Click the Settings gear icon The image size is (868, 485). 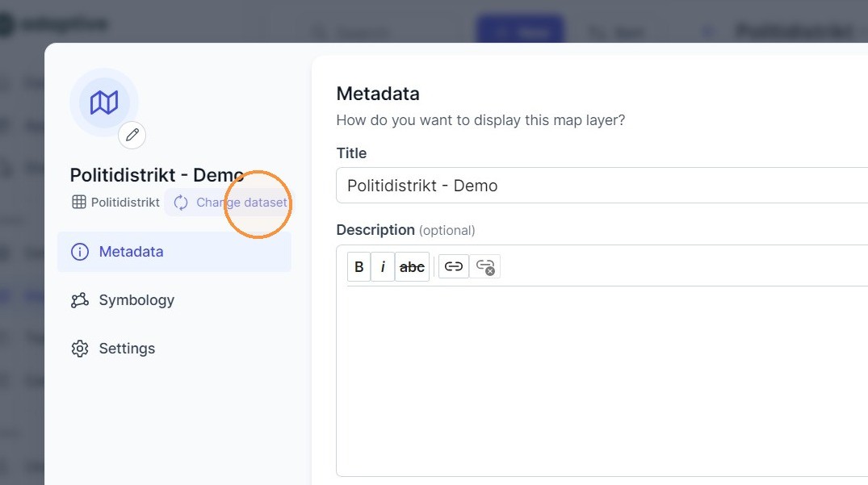(x=80, y=349)
